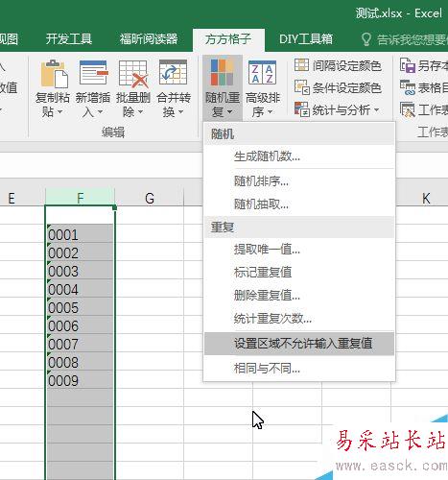
Task: Click the 统计与分析 icon
Action: pyautogui.click(x=301, y=109)
